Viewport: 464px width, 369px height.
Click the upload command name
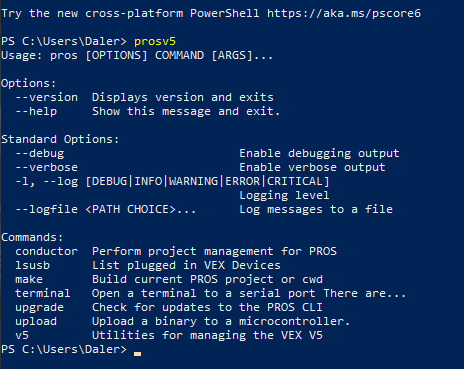click(36, 321)
